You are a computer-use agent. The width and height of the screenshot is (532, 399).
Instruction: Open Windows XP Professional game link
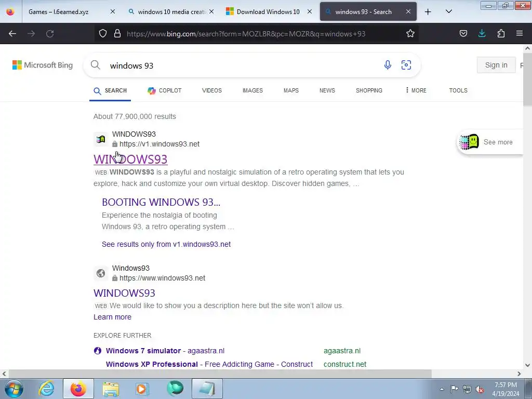click(x=209, y=364)
